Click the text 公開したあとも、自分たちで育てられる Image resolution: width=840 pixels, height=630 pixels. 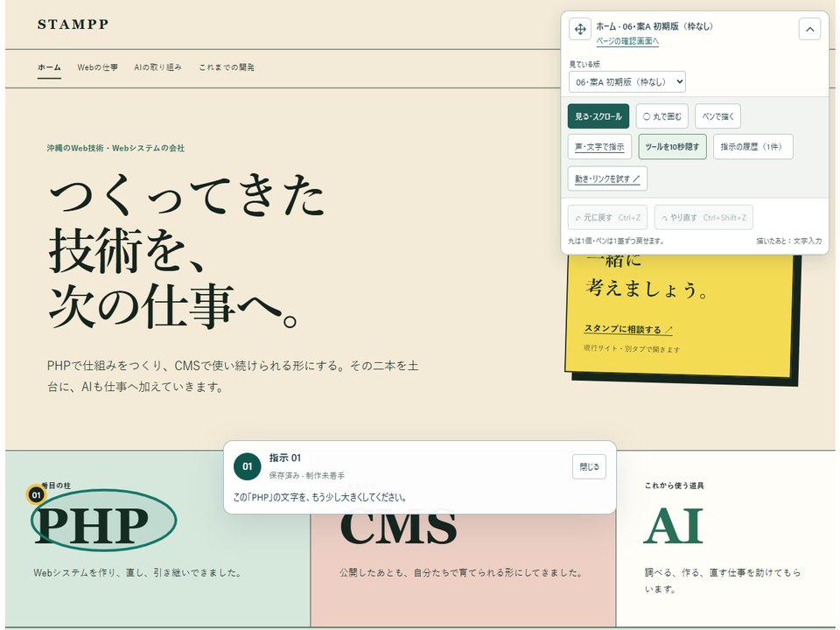point(461,572)
